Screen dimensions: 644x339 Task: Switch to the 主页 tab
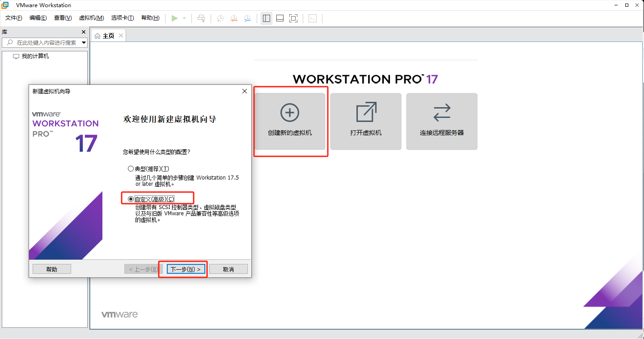(108, 36)
